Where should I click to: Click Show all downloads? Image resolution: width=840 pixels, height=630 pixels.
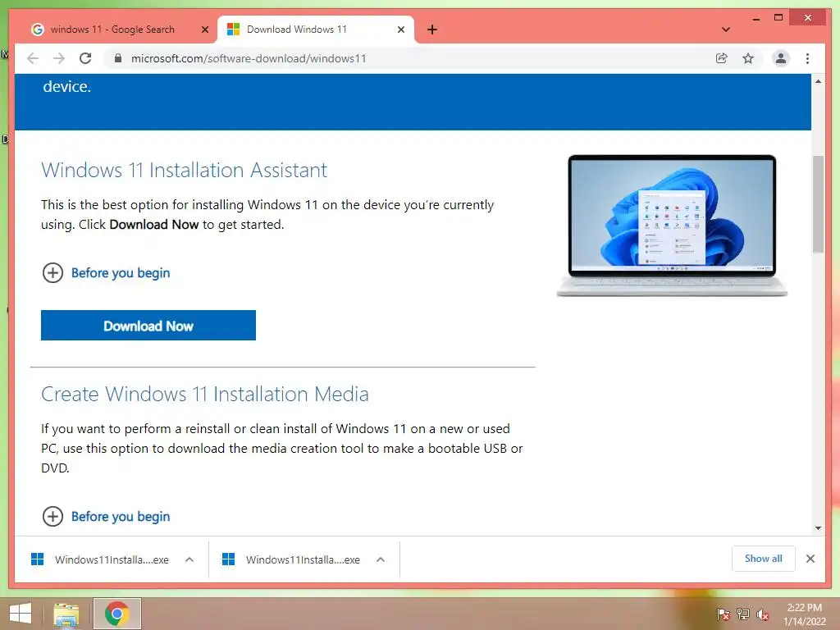pos(764,559)
